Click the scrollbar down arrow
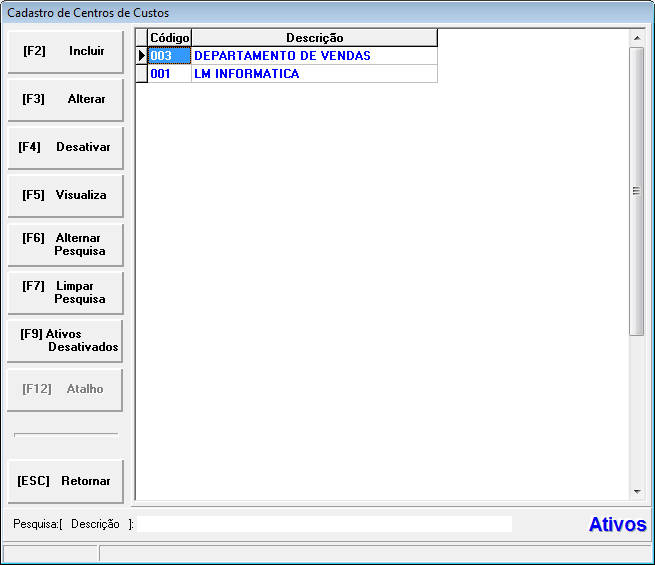The width and height of the screenshot is (655, 565). (637, 492)
